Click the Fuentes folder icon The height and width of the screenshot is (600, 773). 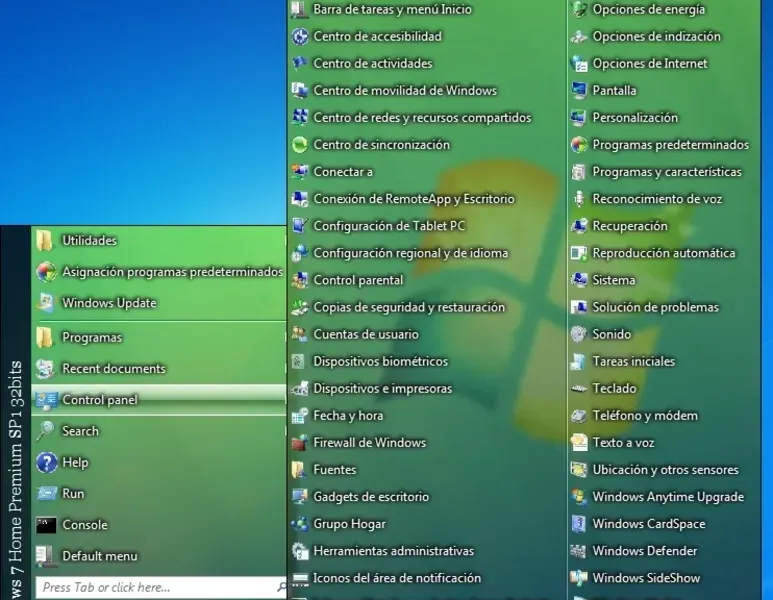299,470
